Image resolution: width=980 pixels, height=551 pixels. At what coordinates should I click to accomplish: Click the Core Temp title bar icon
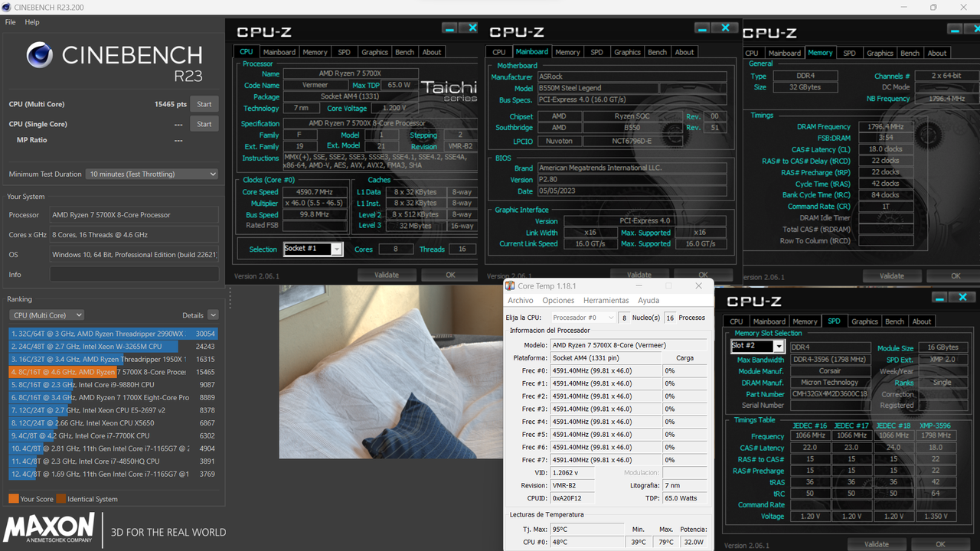coord(511,286)
